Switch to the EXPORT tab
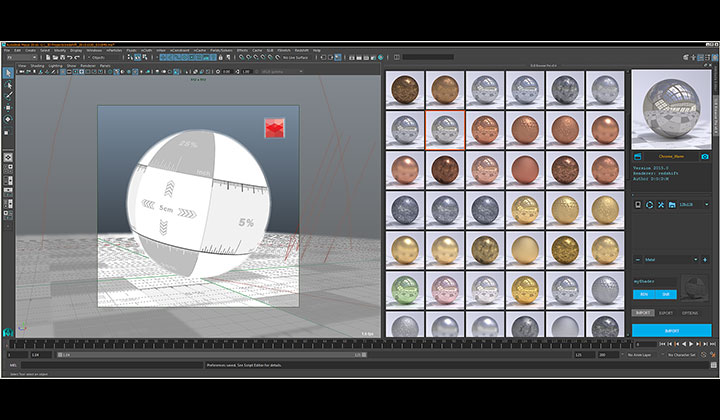This screenshot has height=420, width=720. tap(666, 313)
